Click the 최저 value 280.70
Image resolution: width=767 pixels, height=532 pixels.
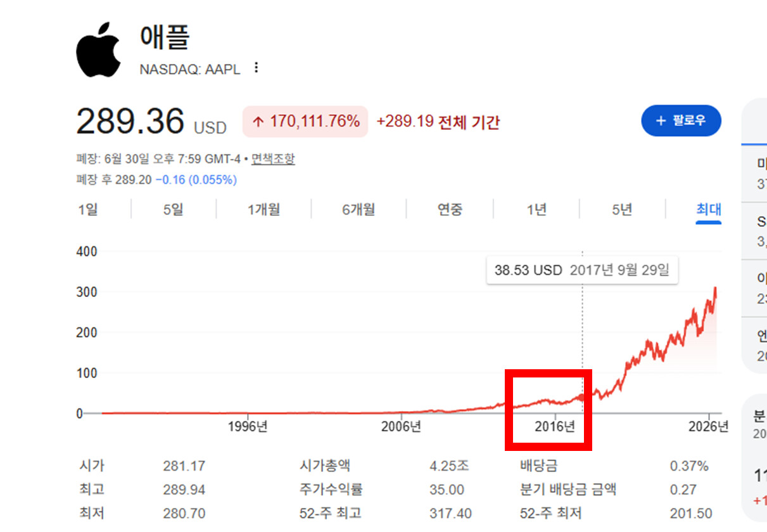coord(184,513)
